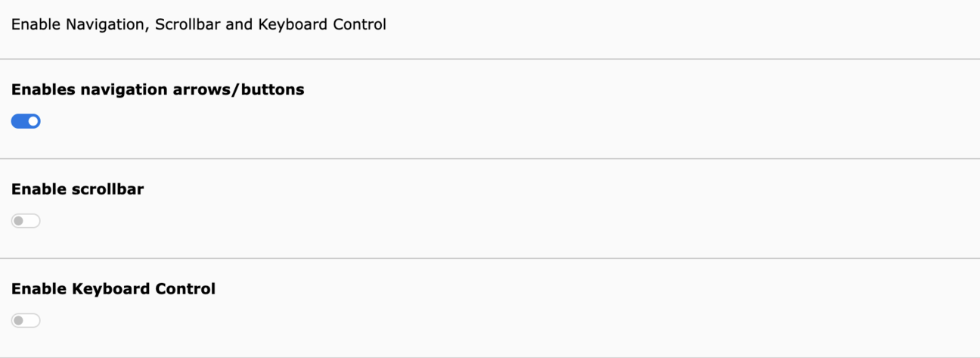Click the white knob of the blue toggle
980x358 pixels.
coord(33,121)
